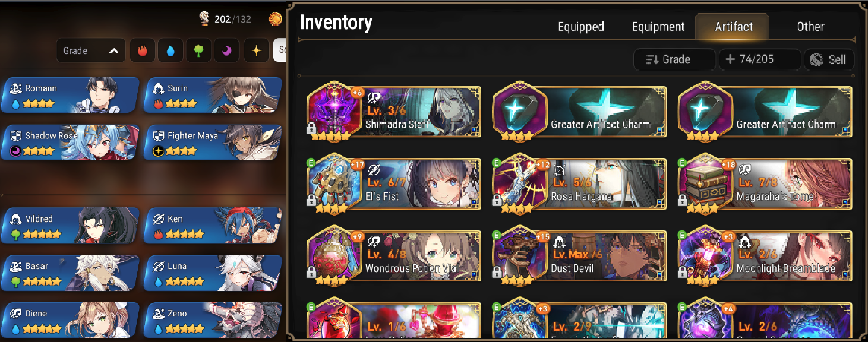Switch to the Equipment tab
The image size is (868, 342).
tap(658, 27)
